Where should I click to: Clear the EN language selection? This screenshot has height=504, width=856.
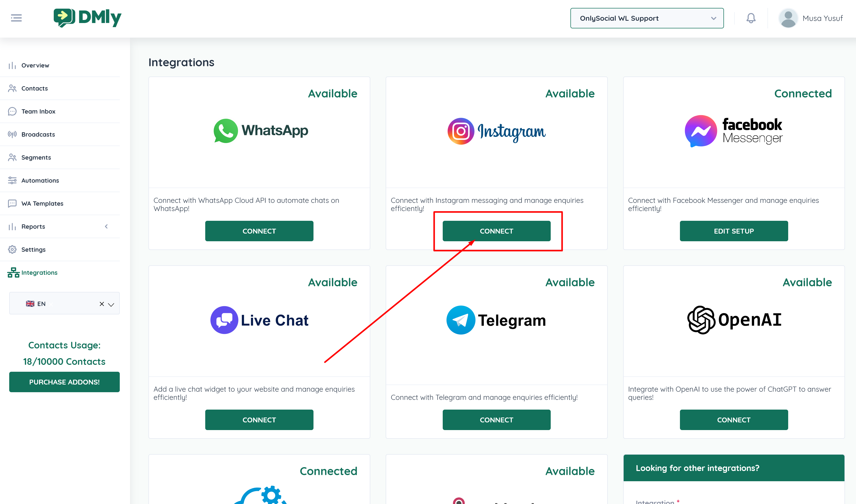102,304
